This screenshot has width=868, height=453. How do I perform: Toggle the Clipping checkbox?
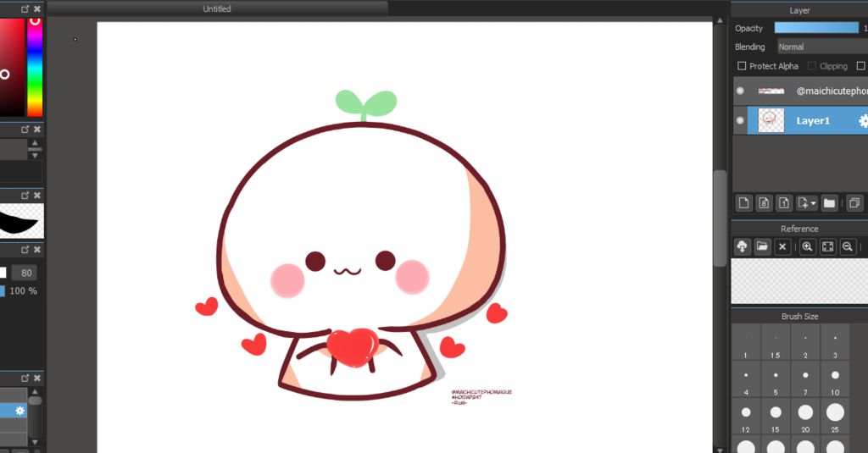tap(812, 66)
